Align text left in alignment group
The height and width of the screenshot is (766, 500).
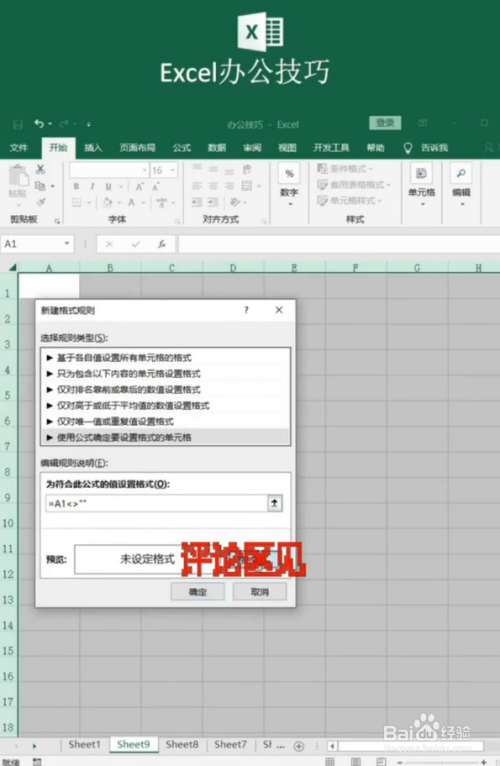[197, 186]
